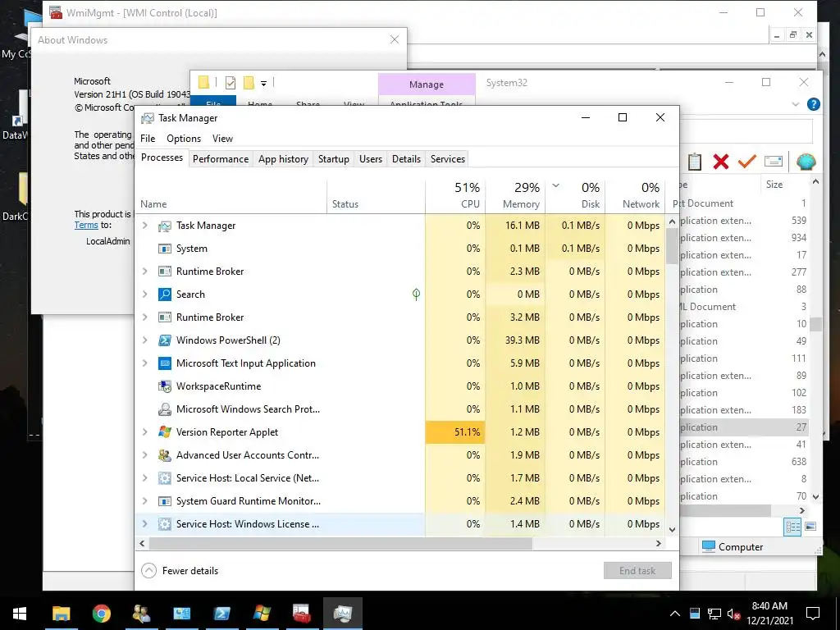Open Classic Shell settings via shell icon
Viewport: 840px width, 630px height.
806,162
